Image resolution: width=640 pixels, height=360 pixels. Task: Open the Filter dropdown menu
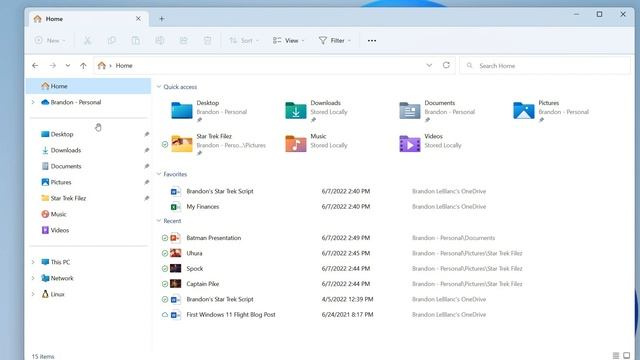tap(335, 40)
